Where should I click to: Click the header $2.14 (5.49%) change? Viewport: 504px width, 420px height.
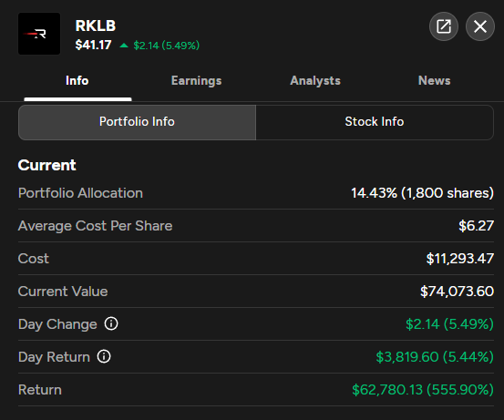pos(167,46)
